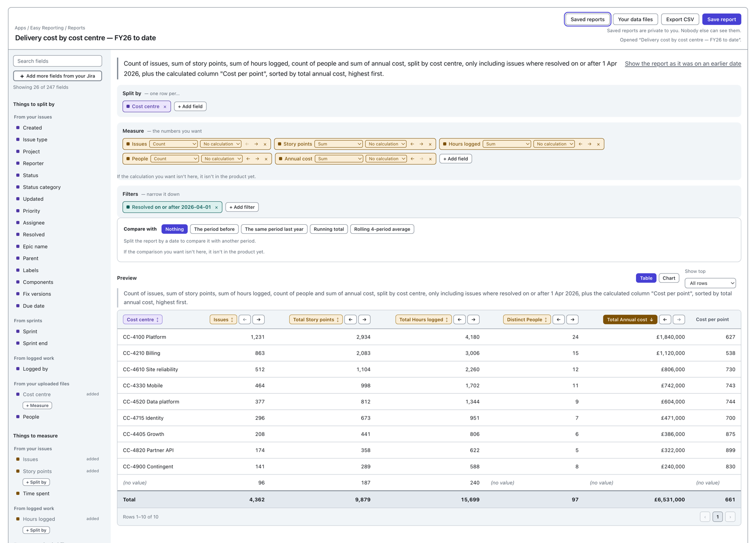Open Annual cost Sum dropdown
Image resolution: width=756 pixels, height=543 pixels.
pos(339,159)
